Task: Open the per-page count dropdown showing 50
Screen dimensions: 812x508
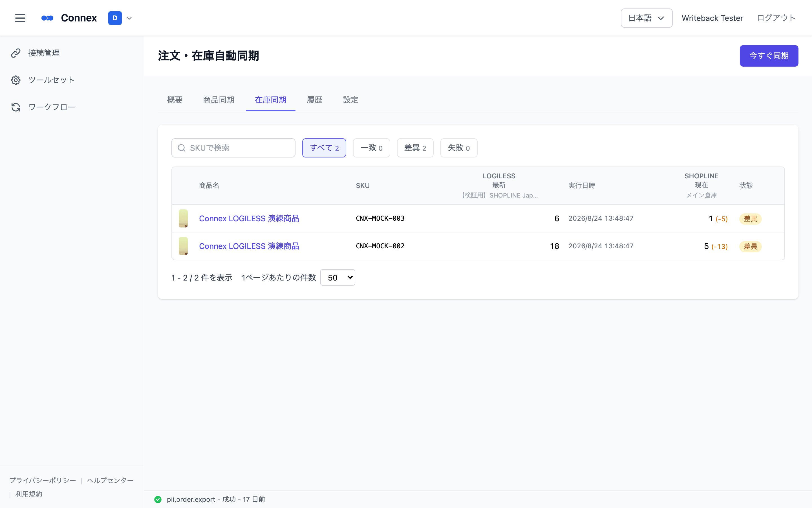Action: tap(337, 277)
